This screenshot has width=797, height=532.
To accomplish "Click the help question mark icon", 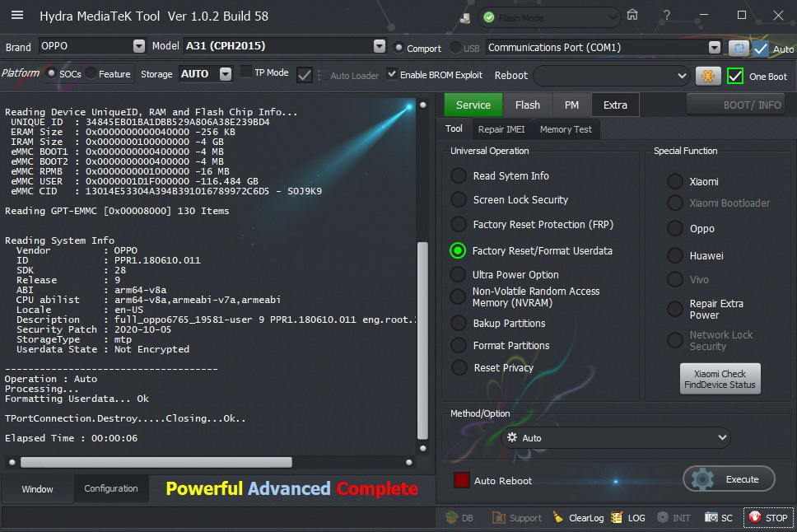I will 666,16.
